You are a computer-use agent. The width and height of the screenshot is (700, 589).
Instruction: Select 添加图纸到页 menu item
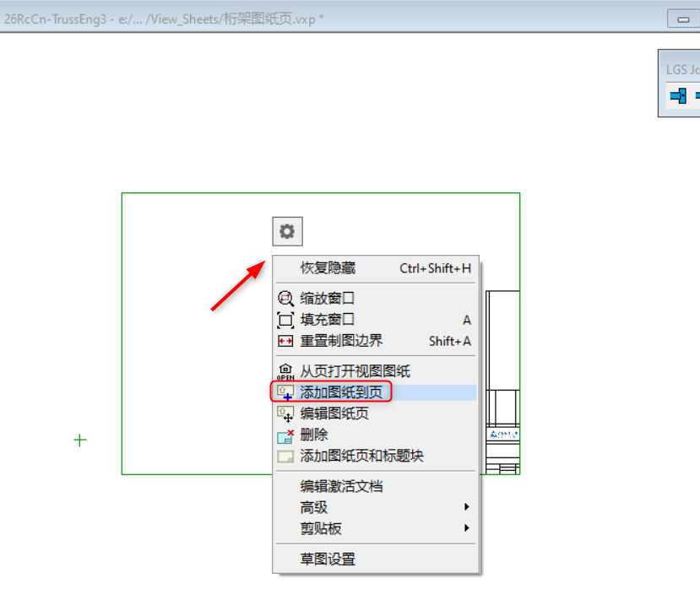tap(376, 392)
